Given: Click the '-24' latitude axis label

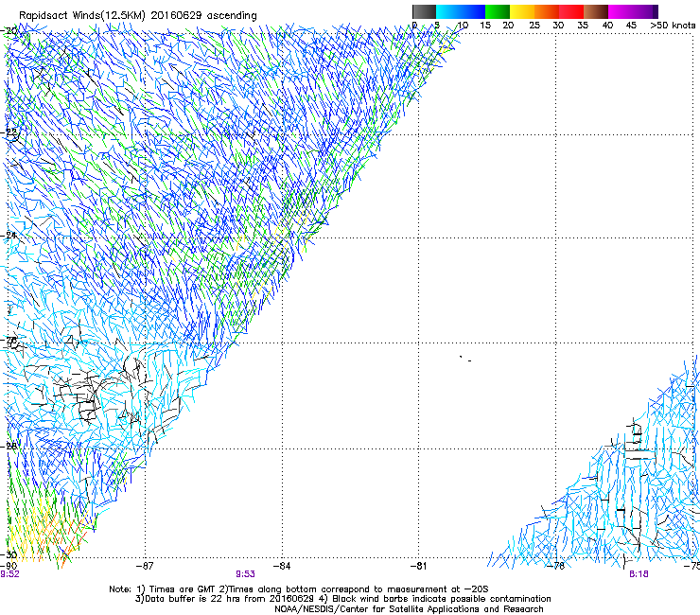Looking at the screenshot, I should point(9,236).
